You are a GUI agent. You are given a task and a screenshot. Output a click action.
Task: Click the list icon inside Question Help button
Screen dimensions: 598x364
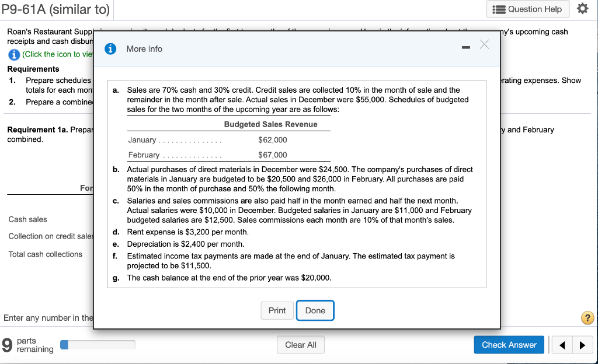[499, 9]
